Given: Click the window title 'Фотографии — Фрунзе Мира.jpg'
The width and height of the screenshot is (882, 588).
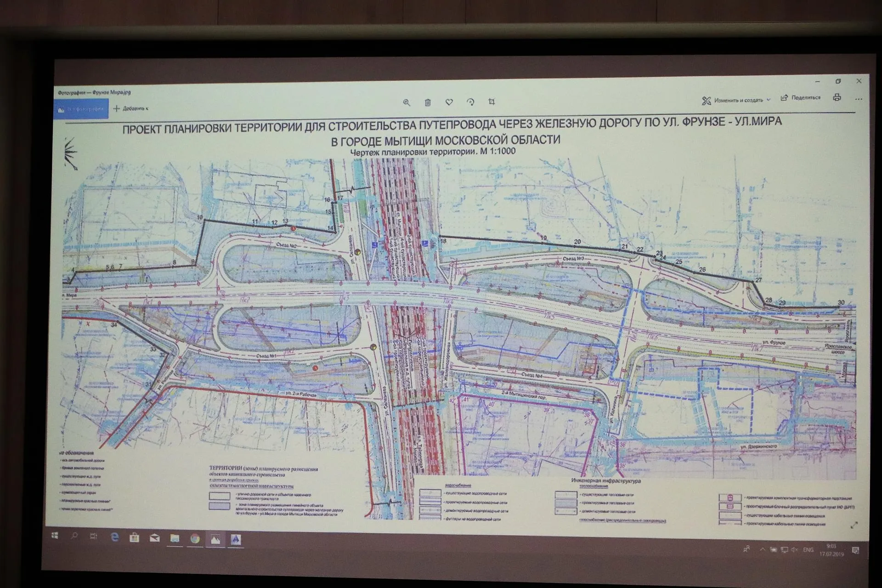Looking at the screenshot, I should (94, 92).
